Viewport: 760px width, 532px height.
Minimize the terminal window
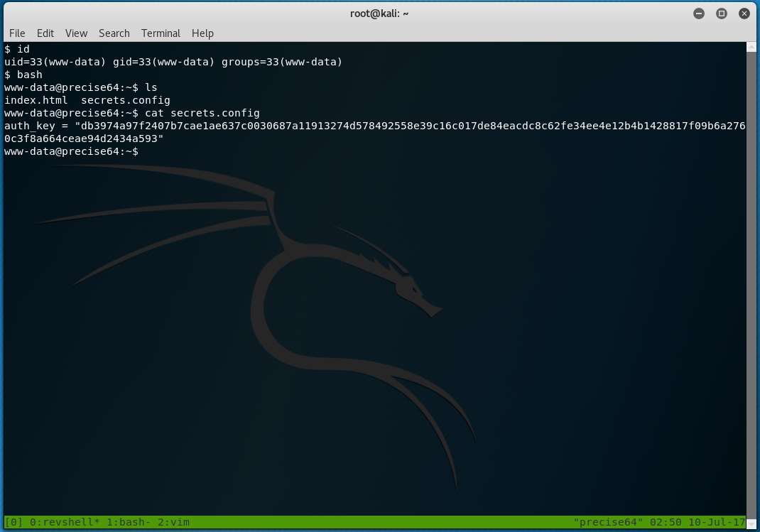tap(699, 13)
